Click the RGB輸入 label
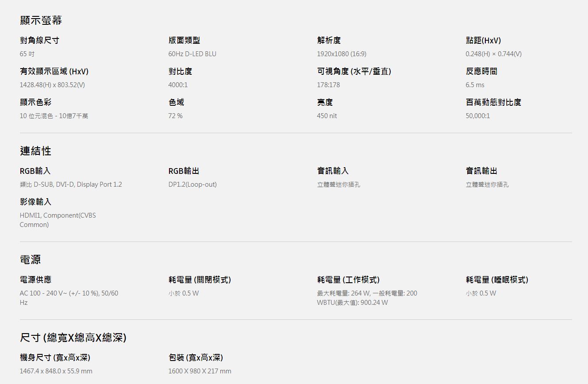Viewport: 588px width, 384px height. (35, 171)
